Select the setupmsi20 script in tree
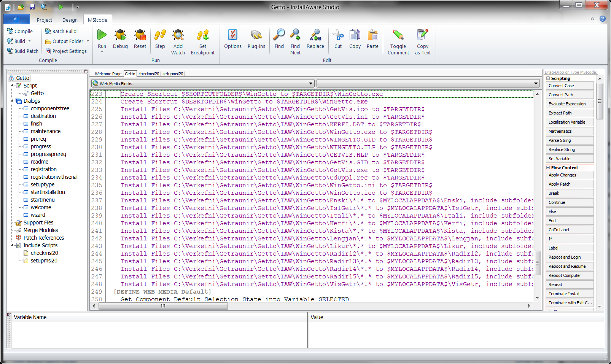The width and height of the screenshot is (611, 364). coord(44,261)
